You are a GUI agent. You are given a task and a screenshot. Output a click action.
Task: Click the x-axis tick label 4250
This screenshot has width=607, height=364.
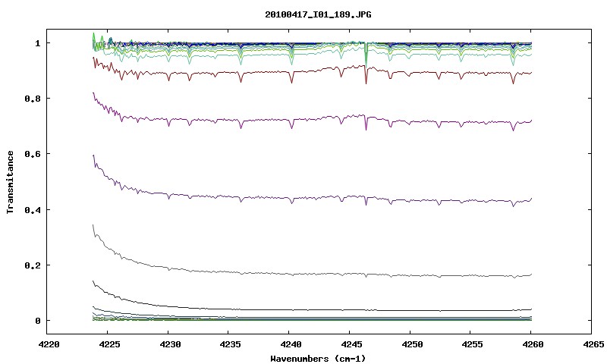(x=412, y=344)
